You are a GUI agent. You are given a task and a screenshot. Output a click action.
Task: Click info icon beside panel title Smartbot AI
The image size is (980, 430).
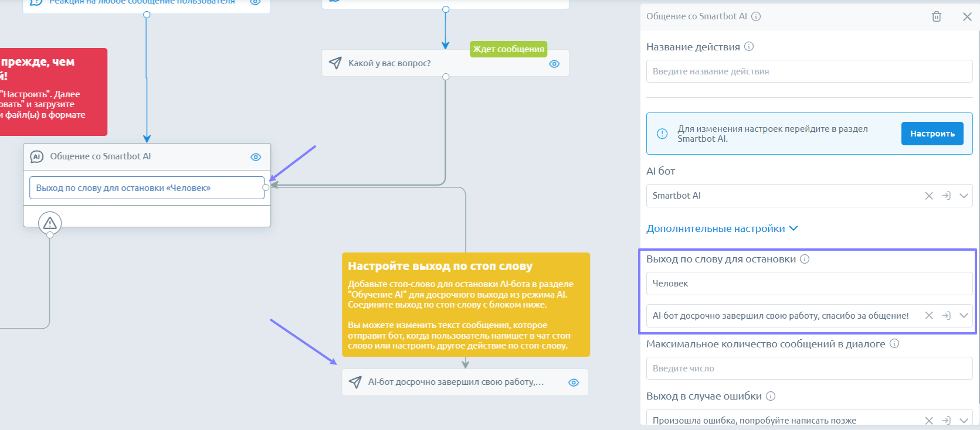(x=756, y=16)
